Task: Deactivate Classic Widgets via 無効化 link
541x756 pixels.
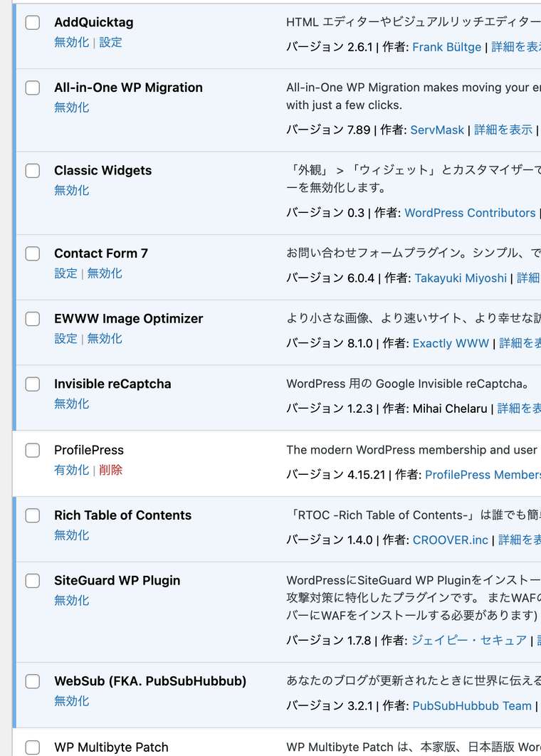Action: pyautogui.click(x=71, y=190)
